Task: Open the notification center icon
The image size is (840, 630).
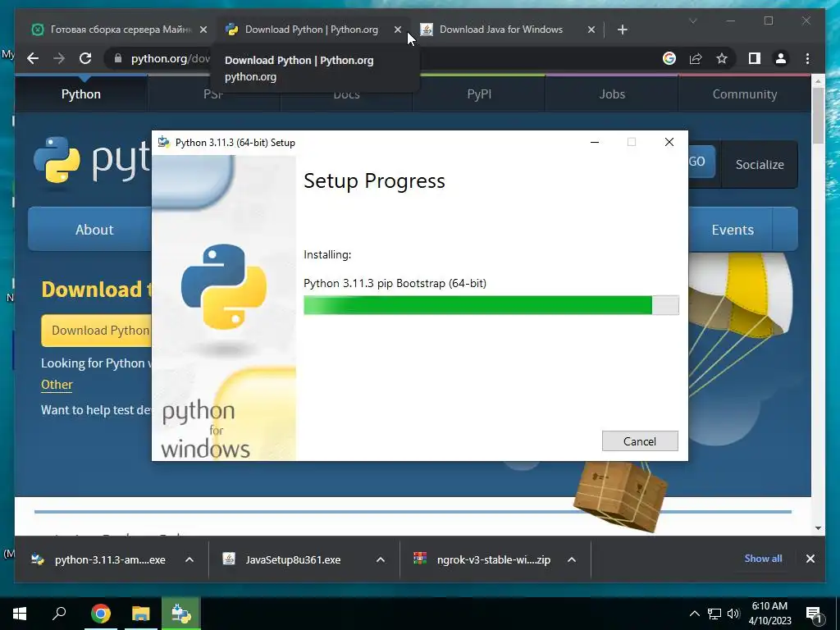Action: pyautogui.click(x=813, y=614)
